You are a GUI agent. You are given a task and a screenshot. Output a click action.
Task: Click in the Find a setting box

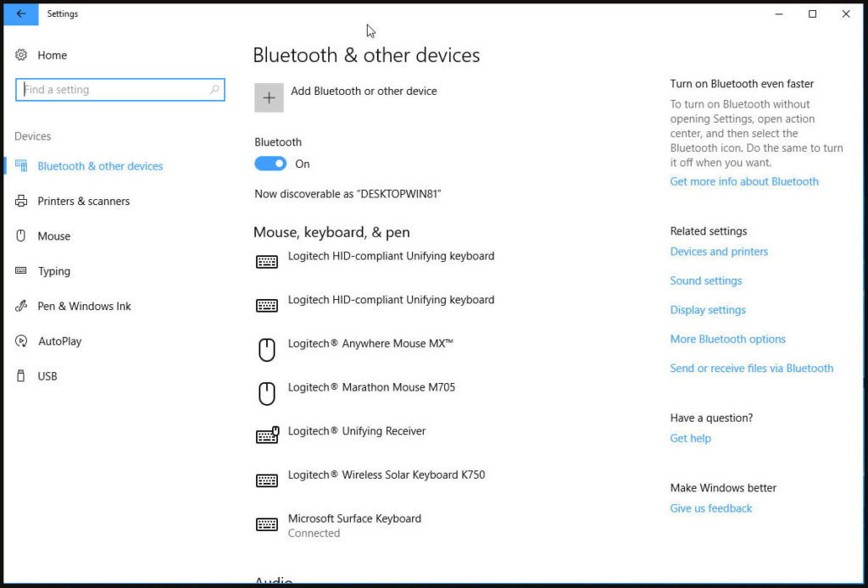pyautogui.click(x=114, y=90)
